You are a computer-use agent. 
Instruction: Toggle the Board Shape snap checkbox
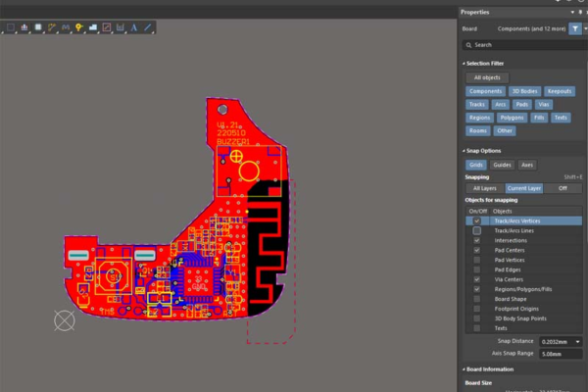click(x=477, y=299)
